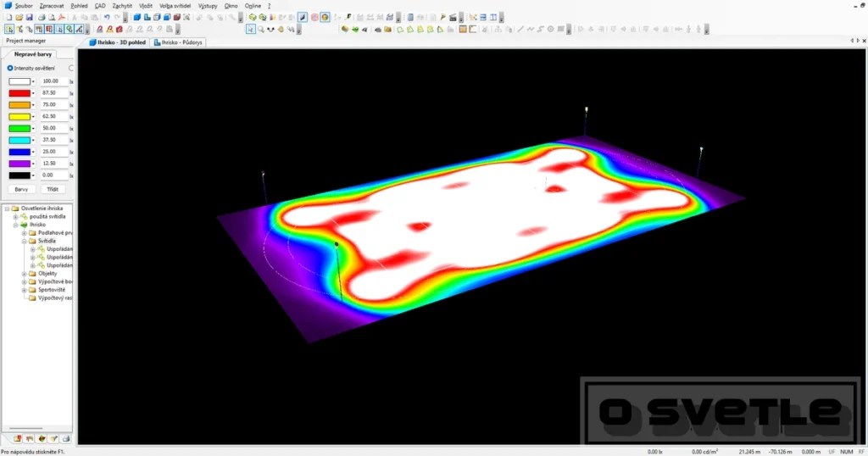The width and height of the screenshot is (868, 456).
Task: Click the last icon in the Project manager bottom bar
Action: 66,438
